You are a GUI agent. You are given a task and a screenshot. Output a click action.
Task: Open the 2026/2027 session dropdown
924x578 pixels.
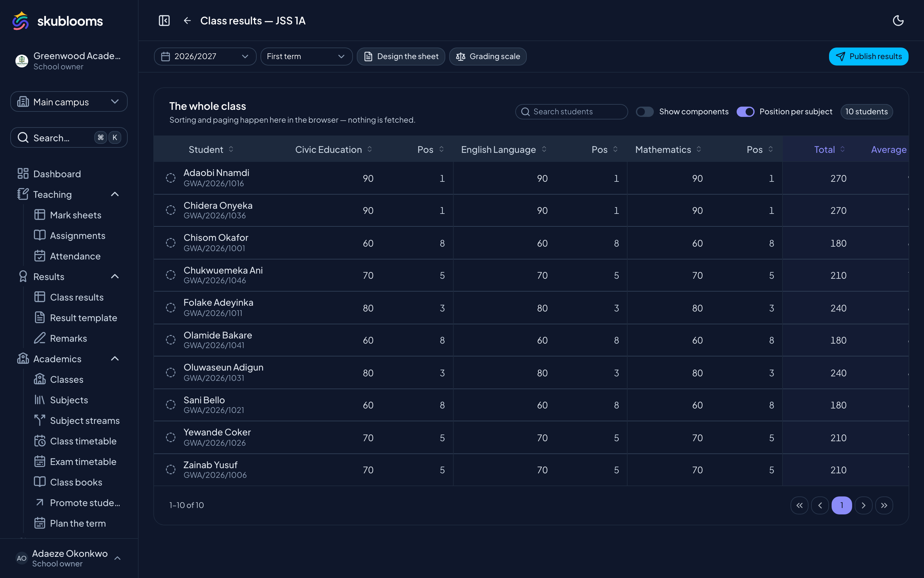click(205, 57)
